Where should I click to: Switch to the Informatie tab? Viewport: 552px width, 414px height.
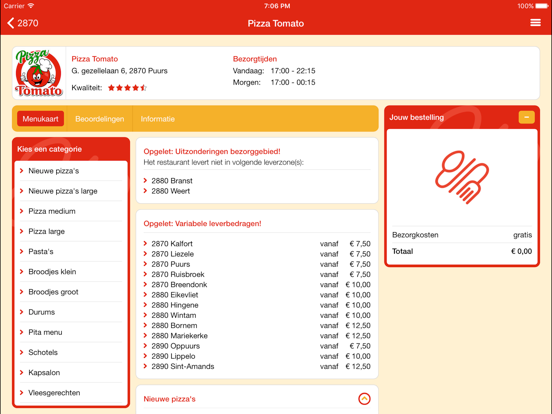pyautogui.click(x=157, y=119)
